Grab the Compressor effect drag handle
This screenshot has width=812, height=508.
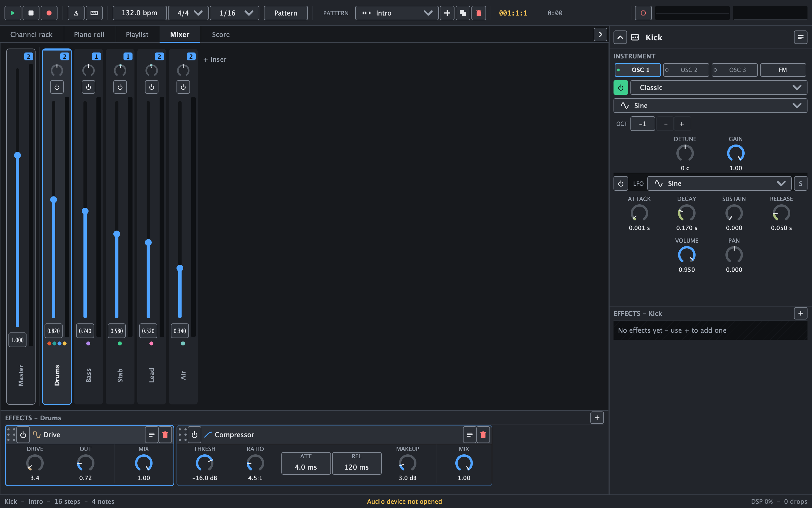point(182,434)
